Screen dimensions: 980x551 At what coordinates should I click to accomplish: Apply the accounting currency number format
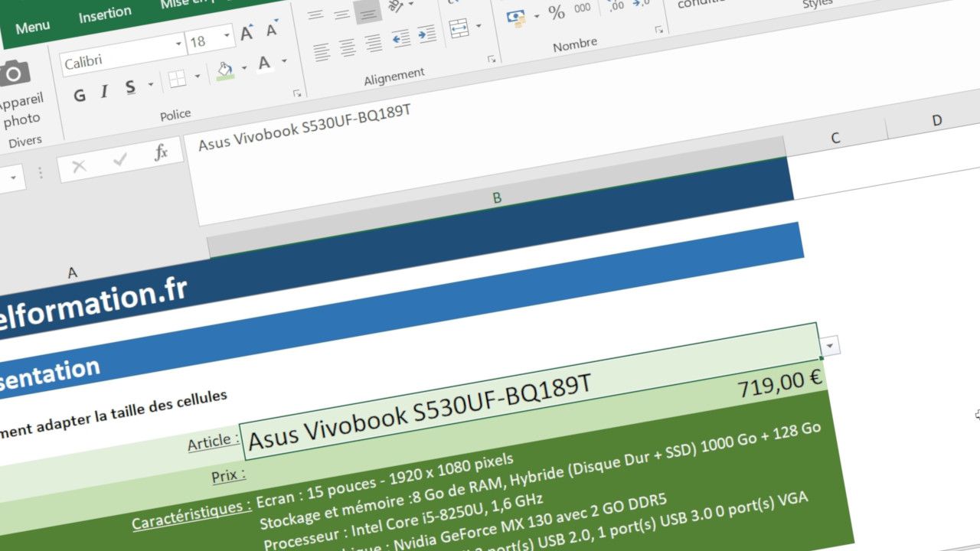(515, 17)
